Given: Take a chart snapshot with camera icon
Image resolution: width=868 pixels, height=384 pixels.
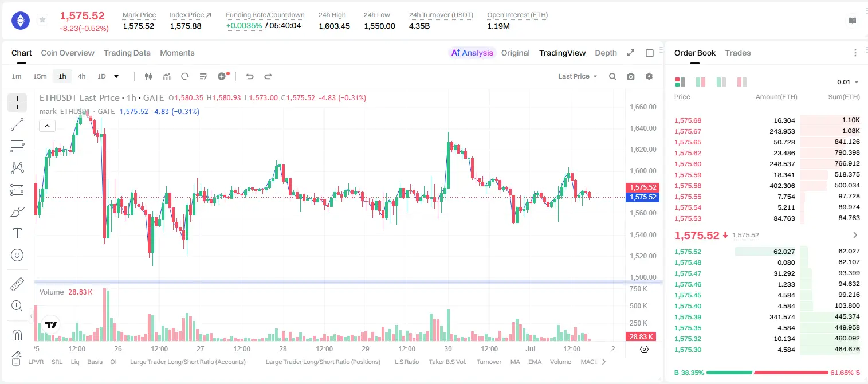Looking at the screenshot, I should tap(631, 76).
